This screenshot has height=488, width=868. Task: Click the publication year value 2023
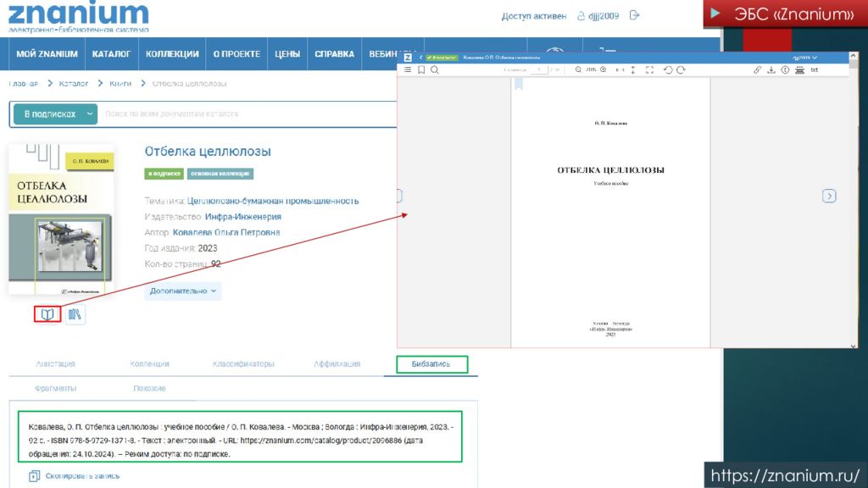point(208,248)
